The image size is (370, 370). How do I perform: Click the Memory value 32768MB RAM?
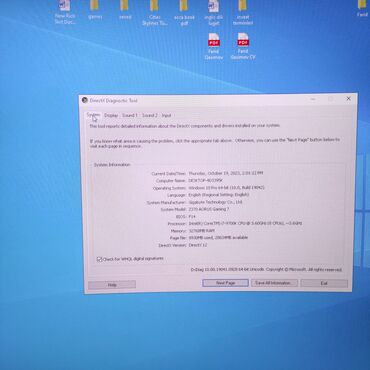click(201, 231)
